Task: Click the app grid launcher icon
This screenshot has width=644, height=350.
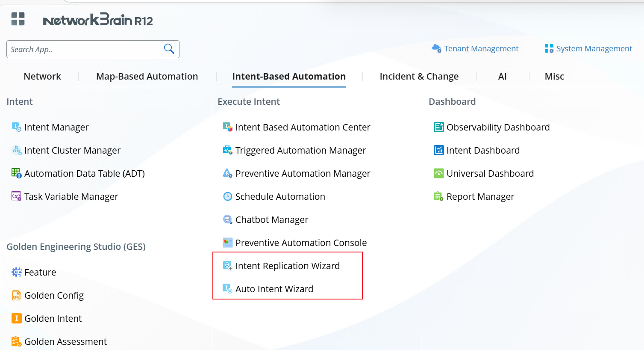Action: point(18,19)
